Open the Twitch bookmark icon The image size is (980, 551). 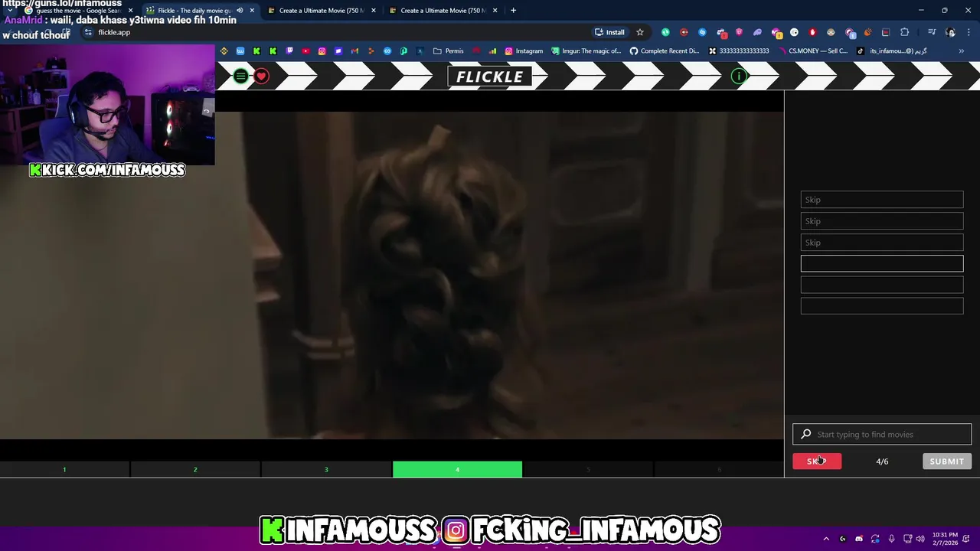coord(289,51)
